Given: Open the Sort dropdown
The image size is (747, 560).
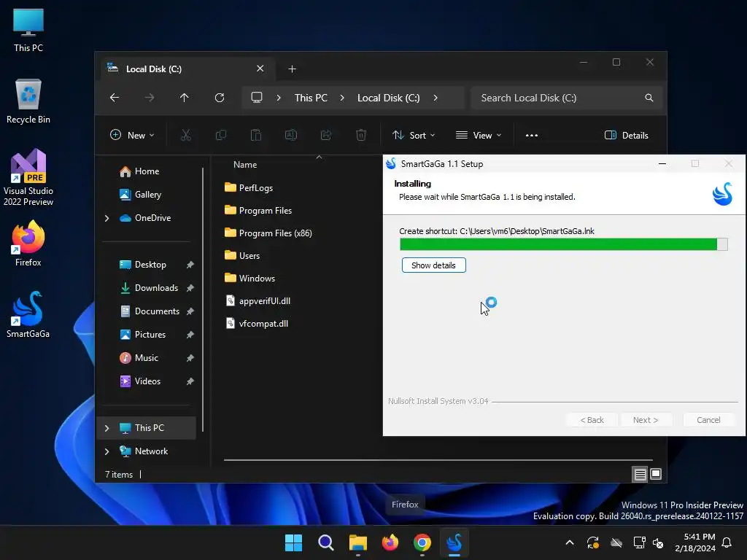Looking at the screenshot, I should coord(414,135).
